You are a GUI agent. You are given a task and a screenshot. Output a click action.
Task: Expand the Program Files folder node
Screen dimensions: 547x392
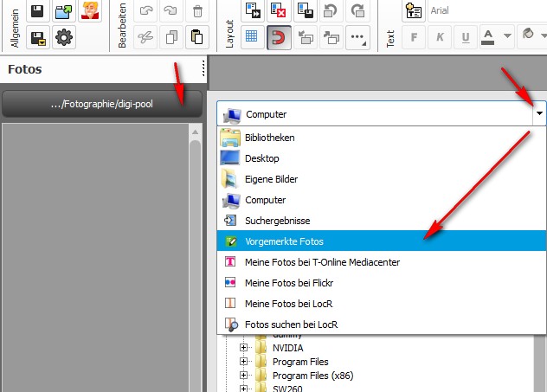243,362
